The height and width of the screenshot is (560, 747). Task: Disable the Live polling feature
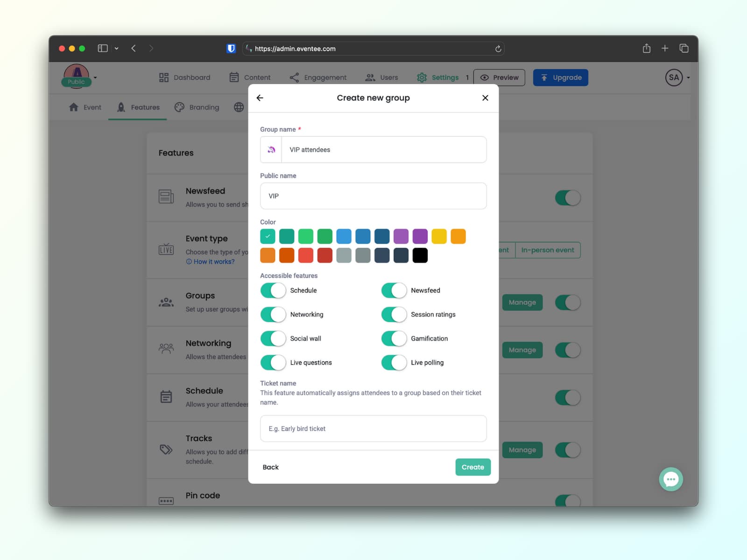[x=394, y=363]
